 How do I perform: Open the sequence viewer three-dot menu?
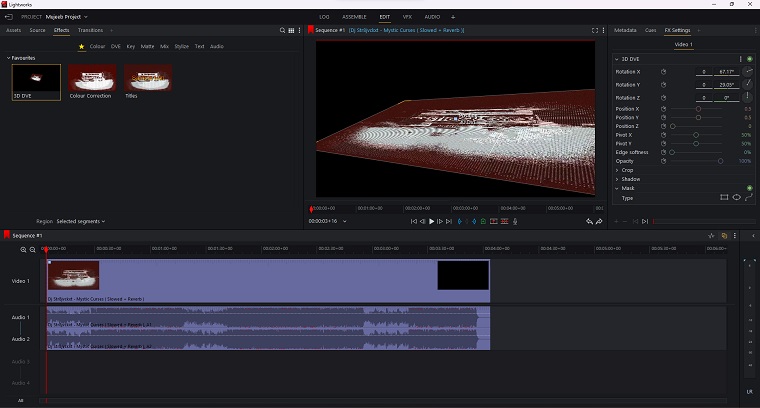coord(603,31)
